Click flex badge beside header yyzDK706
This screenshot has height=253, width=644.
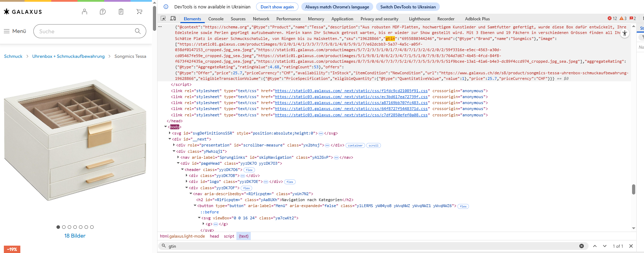pyautogui.click(x=249, y=170)
